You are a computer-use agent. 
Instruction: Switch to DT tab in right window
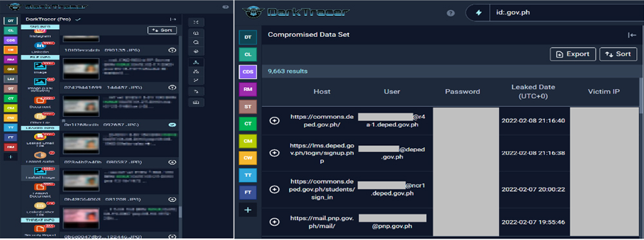248,37
